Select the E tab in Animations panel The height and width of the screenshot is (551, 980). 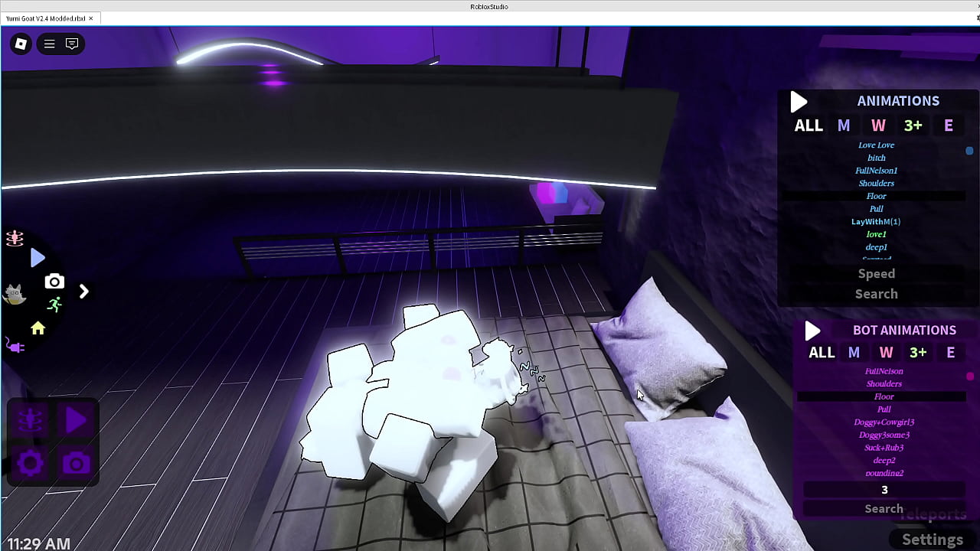[x=949, y=126]
